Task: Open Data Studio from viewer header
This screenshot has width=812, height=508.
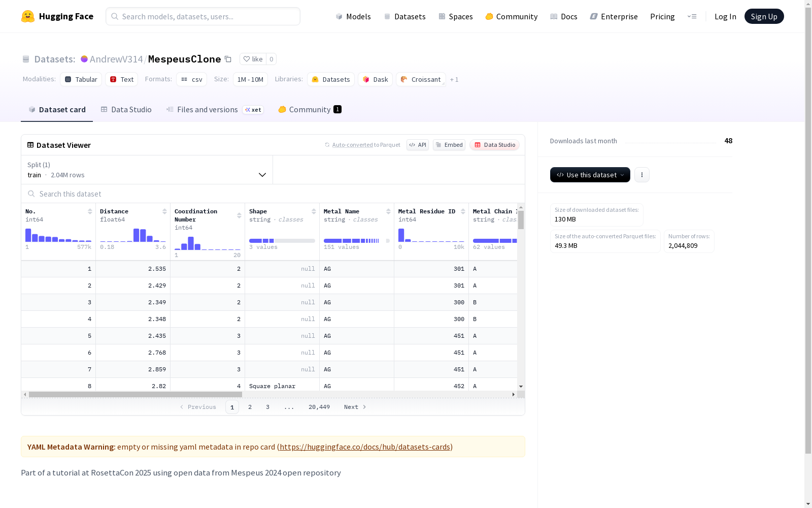Action: [495, 145]
